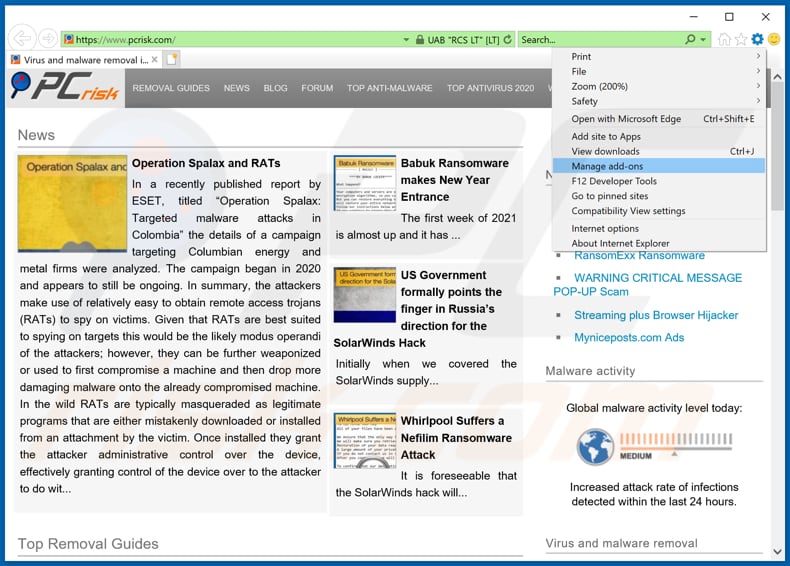Click the browser Back arrow button
Viewport: 790px width, 566px height.
pyautogui.click(x=22, y=39)
